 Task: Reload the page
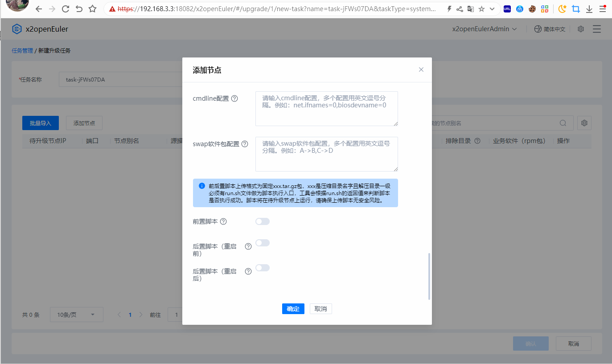point(66,9)
